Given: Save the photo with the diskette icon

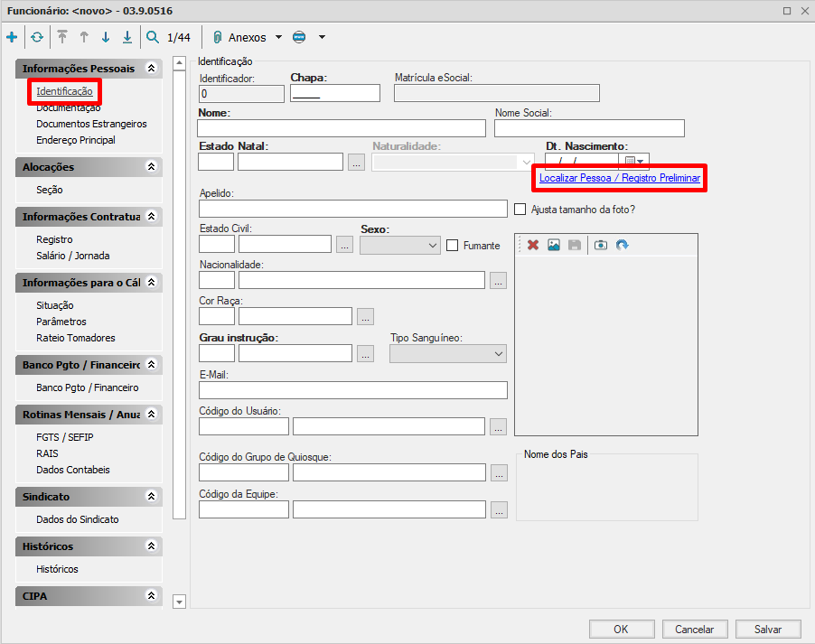Looking at the screenshot, I should (x=575, y=245).
